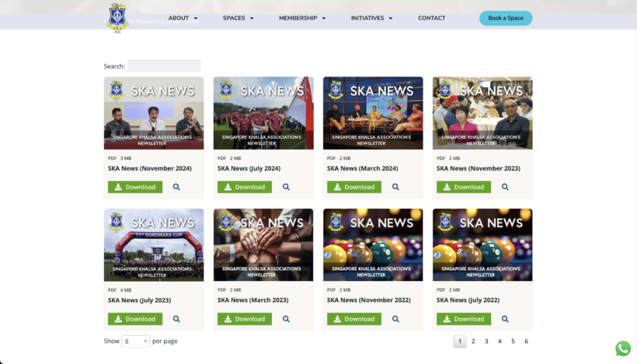This screenshot has width=637, height=364.
Task: Open the WhatsApp chat icon
Action: (623, 348)
